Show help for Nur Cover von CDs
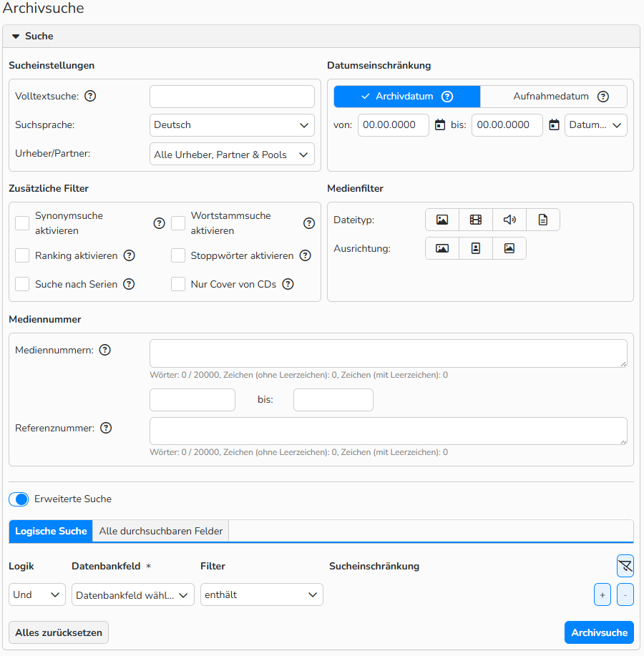 [x=288, y=285]
